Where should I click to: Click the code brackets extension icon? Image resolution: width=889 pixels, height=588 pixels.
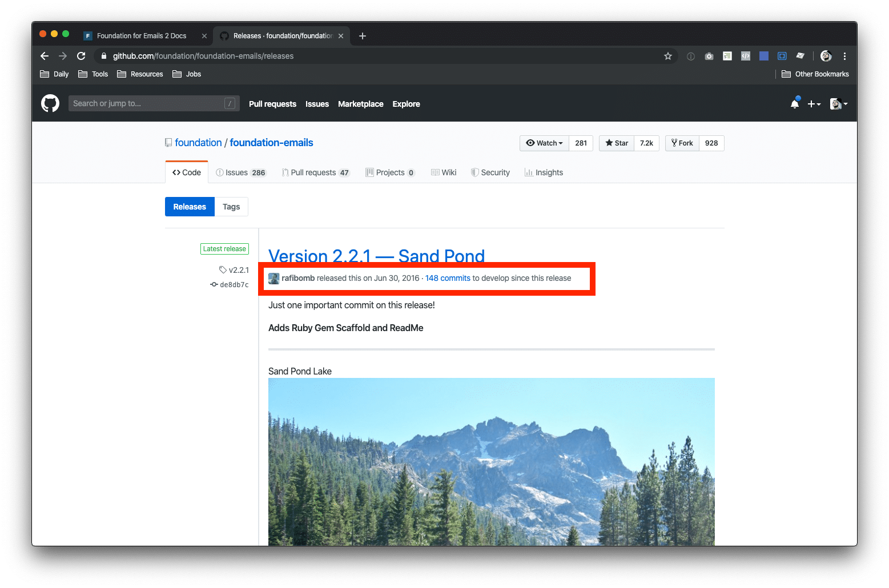pyautogui.click(x=746, y=56)
